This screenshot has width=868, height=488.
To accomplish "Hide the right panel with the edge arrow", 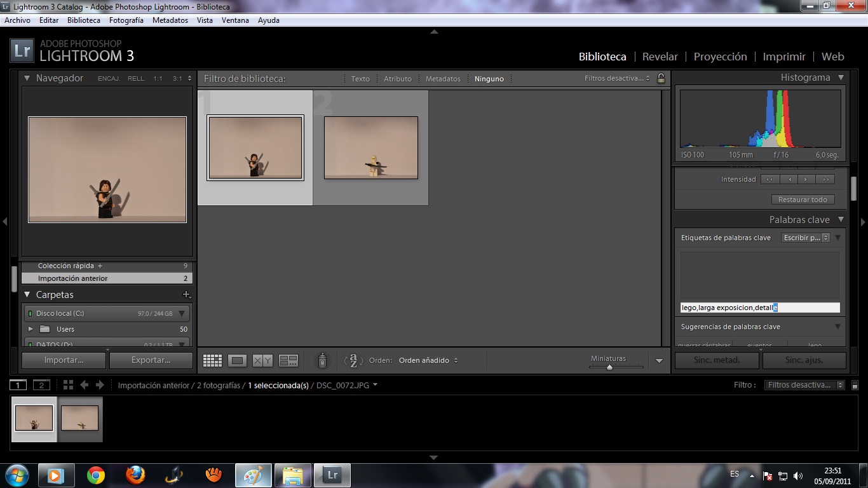I will click(863, 222).
